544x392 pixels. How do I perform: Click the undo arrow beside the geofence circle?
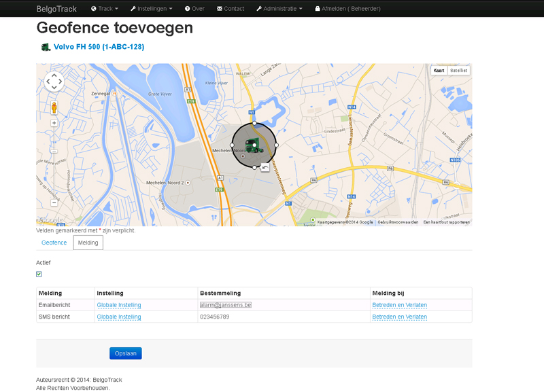(265, 168)
